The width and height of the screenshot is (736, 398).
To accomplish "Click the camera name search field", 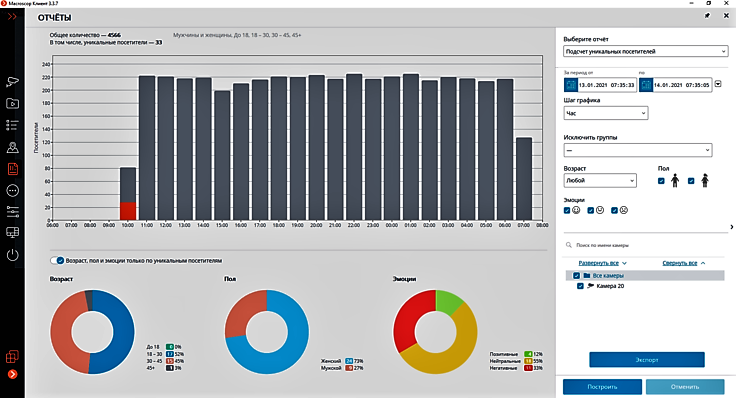I will click(x=646, y=245).
